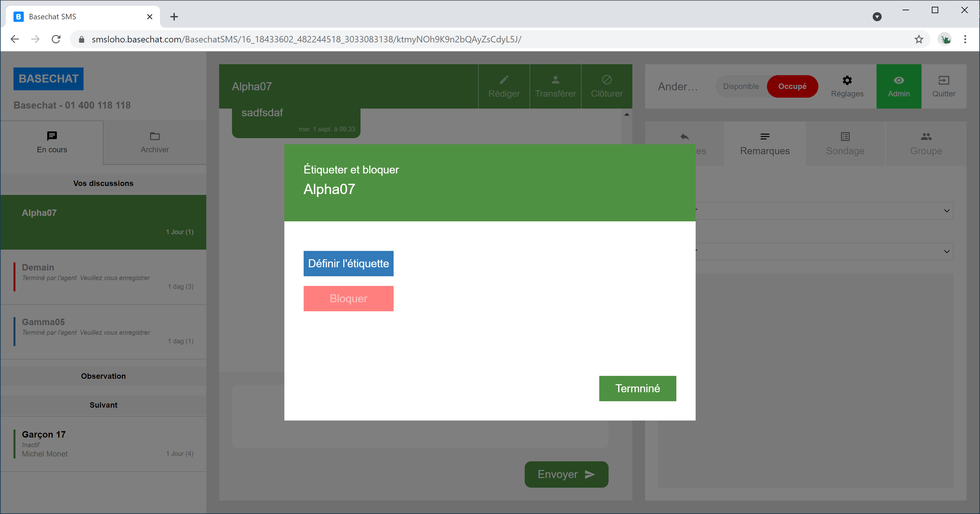Expand the second dropdown chevron in right panel
The width and height of the screenshot is (980, 514).
[946, 252]
